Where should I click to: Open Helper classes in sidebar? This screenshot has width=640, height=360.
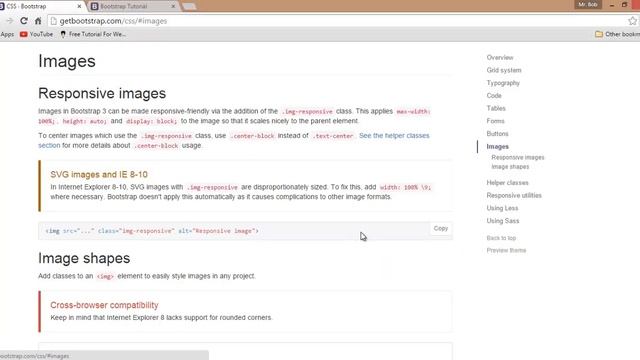(x=507, y=183)
